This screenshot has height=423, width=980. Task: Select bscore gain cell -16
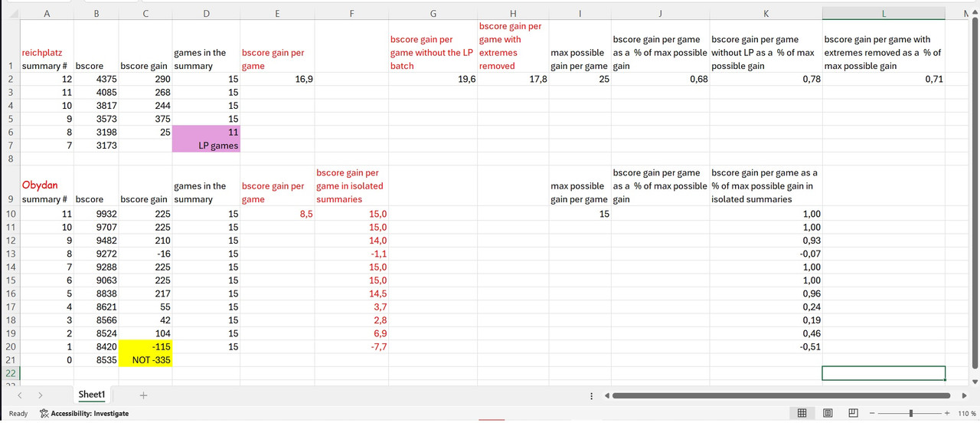click(145, 254)
